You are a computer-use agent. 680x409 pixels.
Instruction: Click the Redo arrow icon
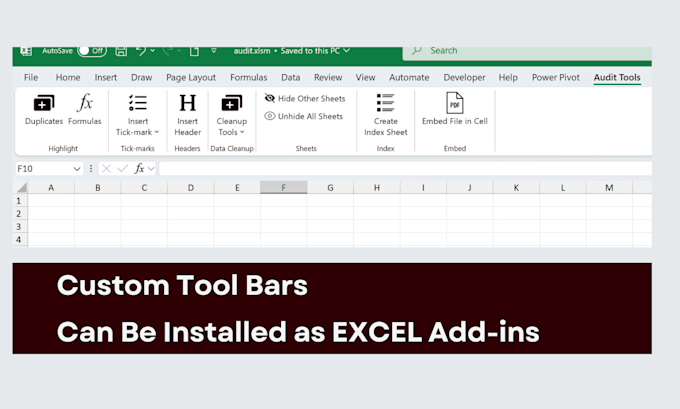click(168, 51)
